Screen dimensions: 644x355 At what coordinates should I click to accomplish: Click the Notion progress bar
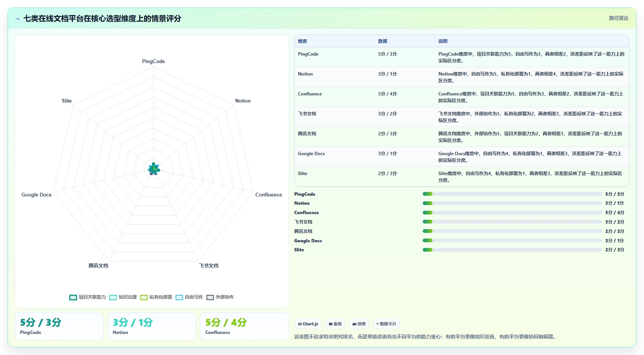(x=512, y=203)
